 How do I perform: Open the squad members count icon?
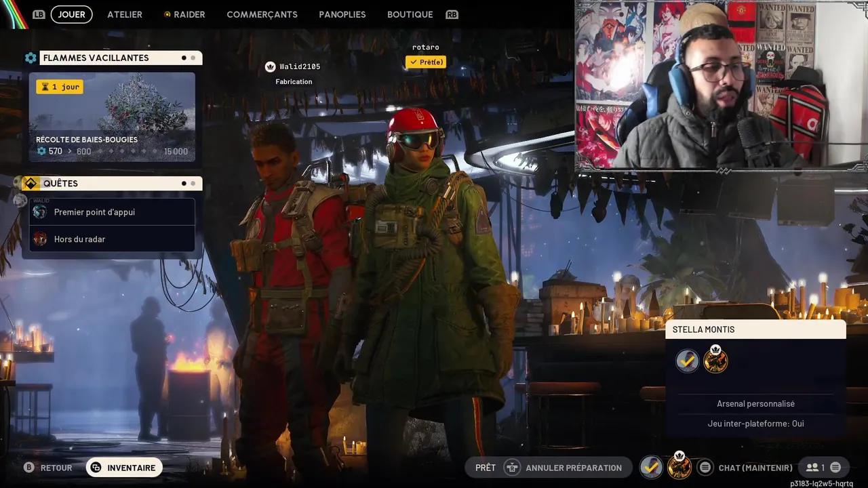tap(815, 468)
